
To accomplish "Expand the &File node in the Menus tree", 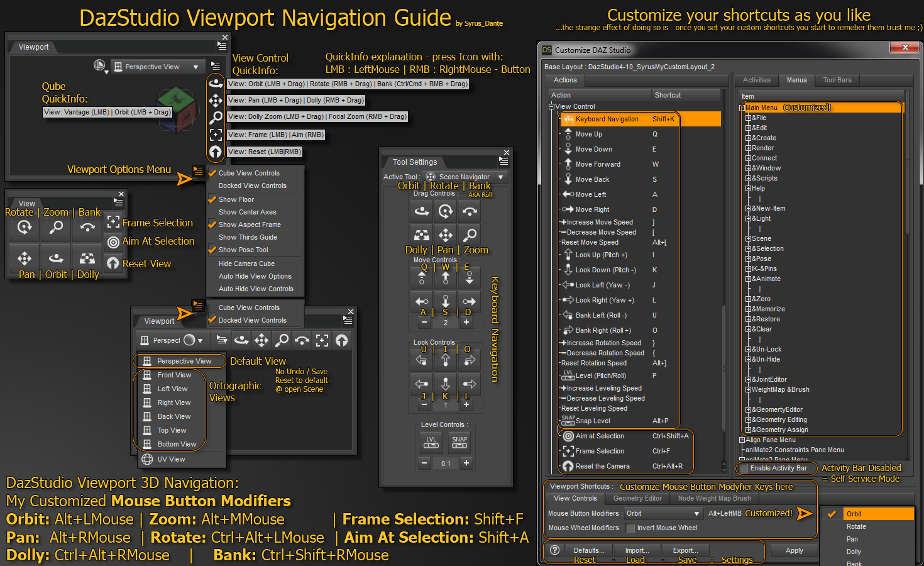I will point(749,118).
